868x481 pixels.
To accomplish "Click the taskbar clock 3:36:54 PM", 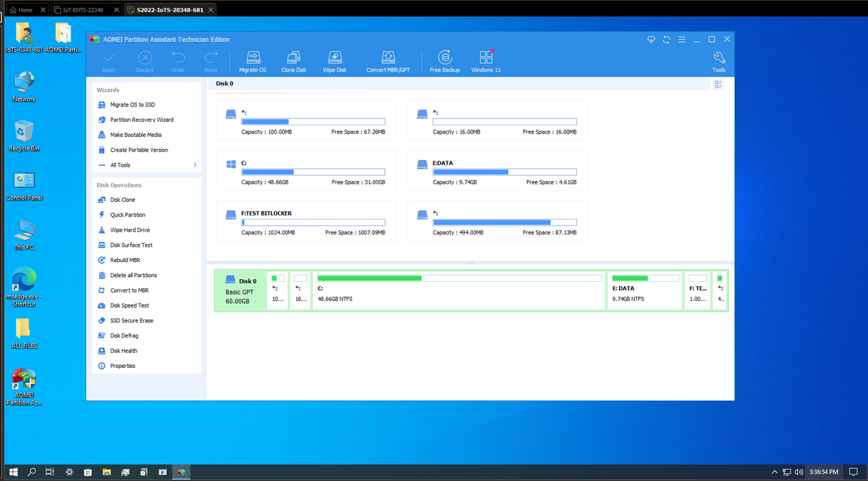I will click(824, 472).
